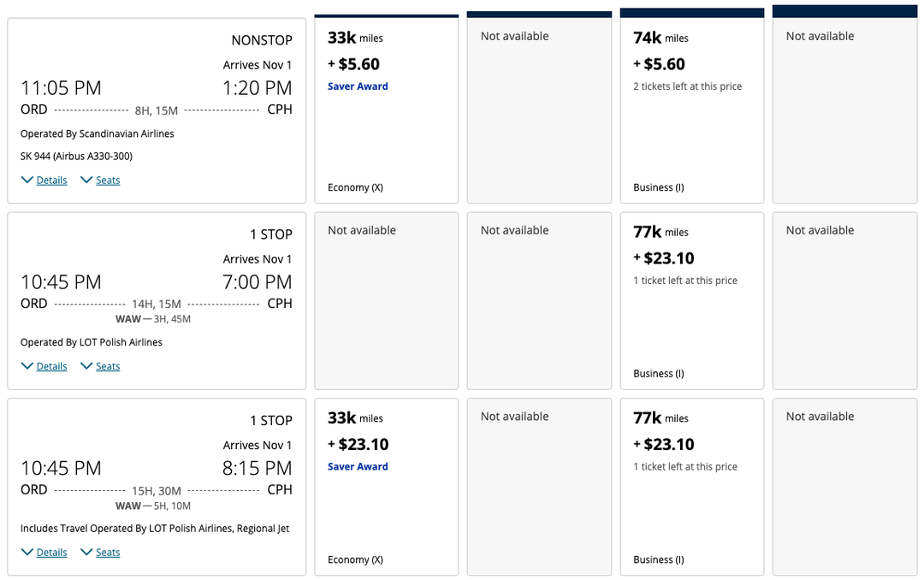Choose the 33k Economy fare on the last flight
The image size is (924, 580).
386,486
